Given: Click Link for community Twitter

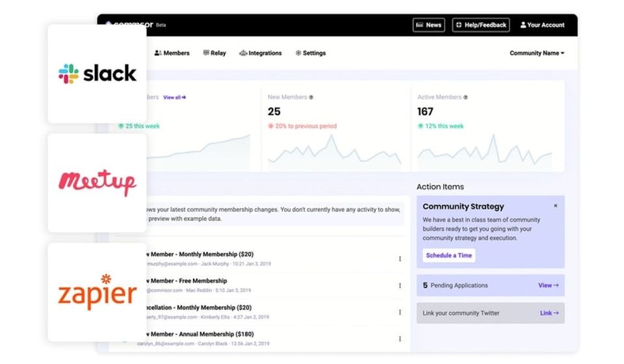Looking at the screenshot, I should click(x=549, y=313).
